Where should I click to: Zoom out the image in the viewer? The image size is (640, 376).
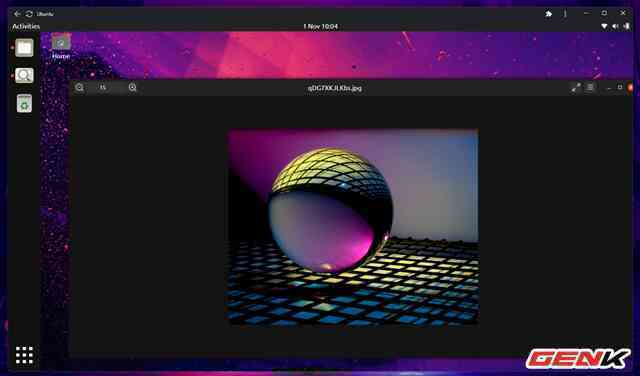[x=80, y=87]
